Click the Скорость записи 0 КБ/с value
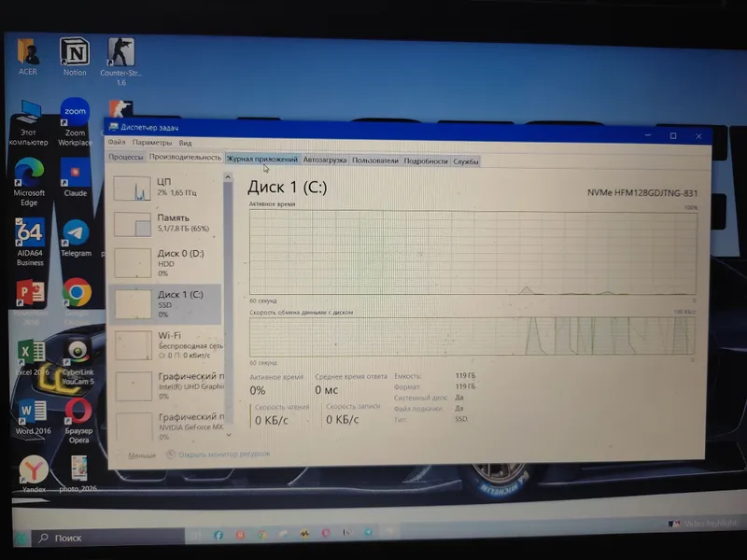The image size is (747, 560). click(x=343, y=419)
